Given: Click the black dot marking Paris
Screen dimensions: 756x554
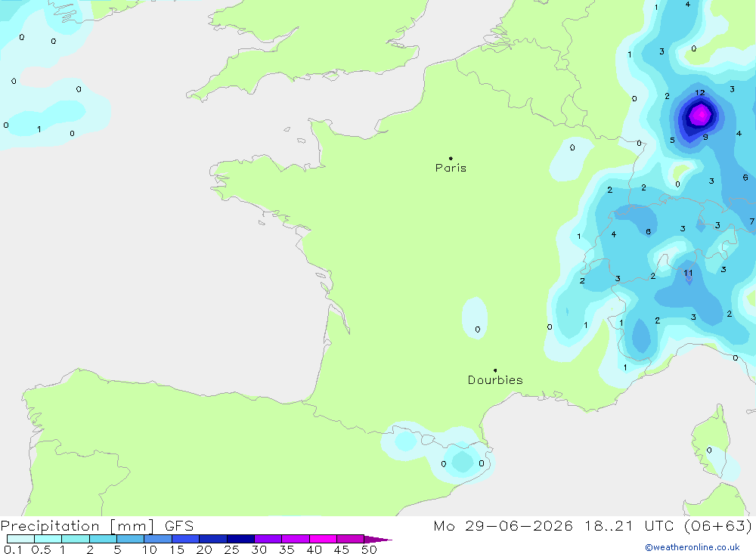Looking at the screenshot, I should (451, 158).
